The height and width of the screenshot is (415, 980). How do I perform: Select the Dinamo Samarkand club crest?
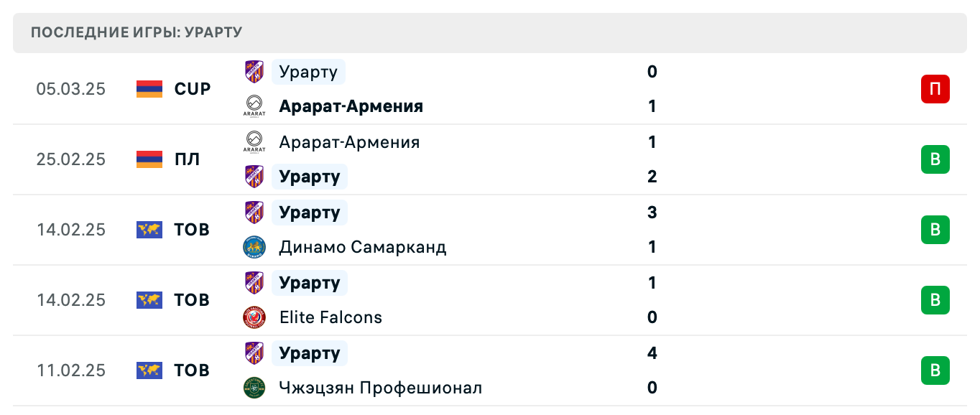tap(254, 247)
